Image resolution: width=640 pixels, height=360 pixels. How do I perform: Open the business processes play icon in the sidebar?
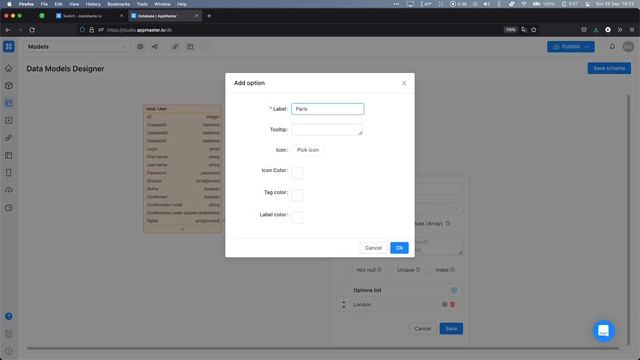pos(9,120)
